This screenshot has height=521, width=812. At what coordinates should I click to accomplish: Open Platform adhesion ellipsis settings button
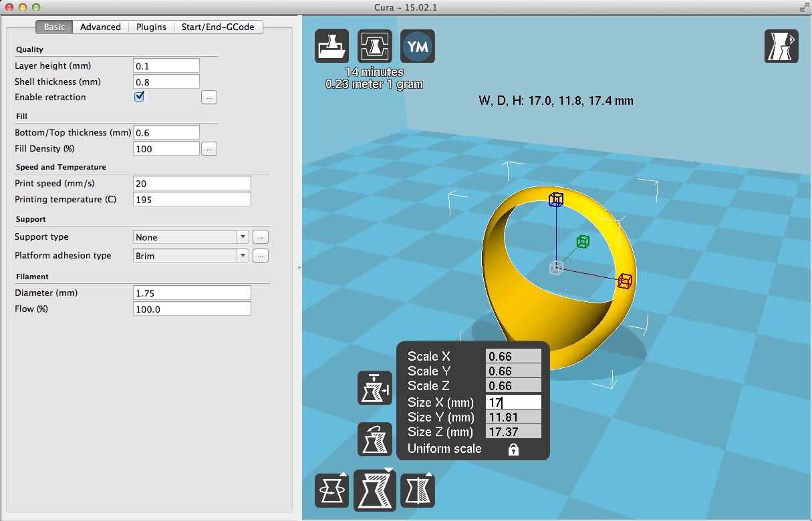tap(261, 256)
